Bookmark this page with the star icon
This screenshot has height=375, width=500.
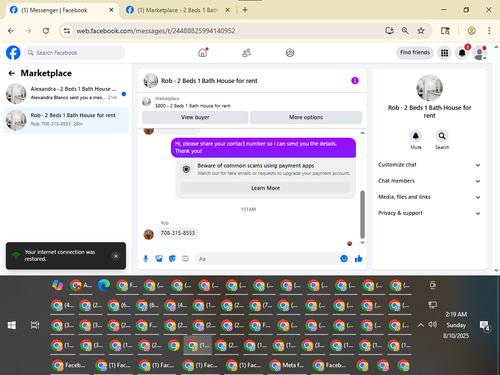(x=421, y=31)
